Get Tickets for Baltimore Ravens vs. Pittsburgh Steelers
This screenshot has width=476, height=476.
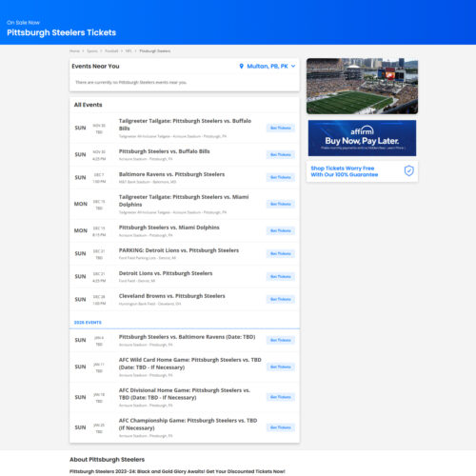pyautogui.click(x=281, y=177)
